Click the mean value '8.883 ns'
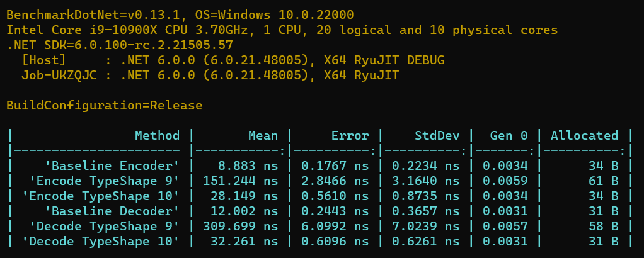The height and width of the screenshot is (258, 644). coord(248,165)
